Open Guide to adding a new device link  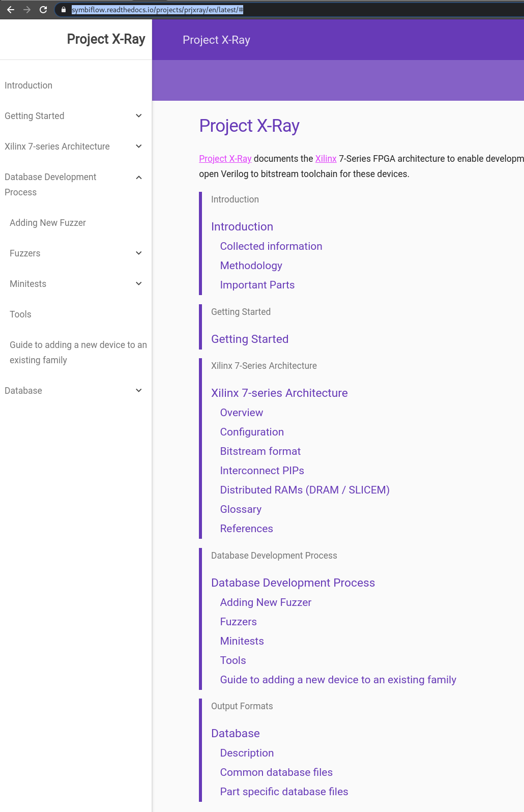point(338,680)
